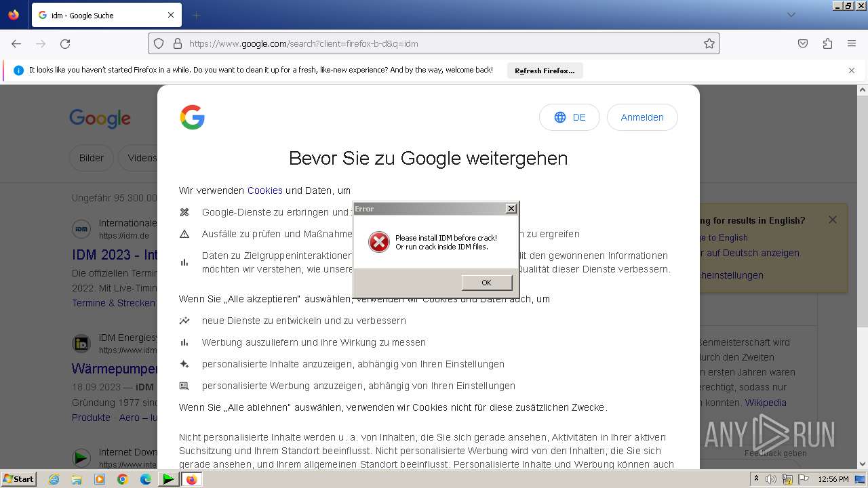Click OK in the Error dialog
The height and width of the screenshot is (488, 868).
tap(486, 283)
